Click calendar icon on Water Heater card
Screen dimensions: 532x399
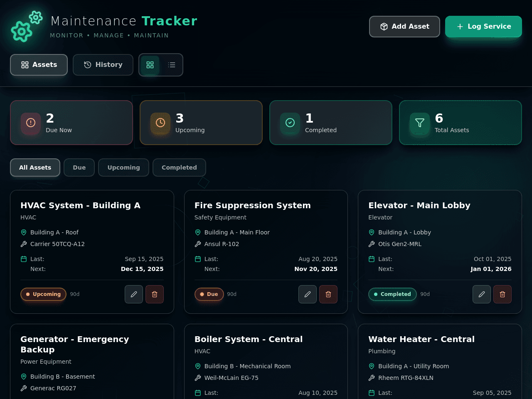372,393
